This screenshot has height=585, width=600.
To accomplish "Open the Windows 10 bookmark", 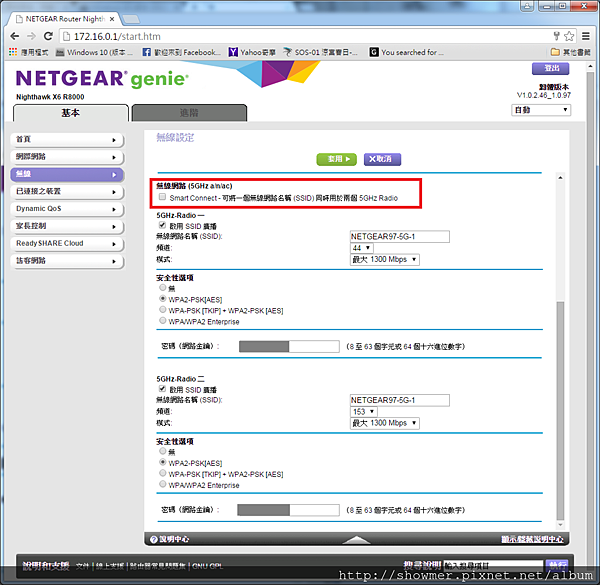I will point(94,52).
